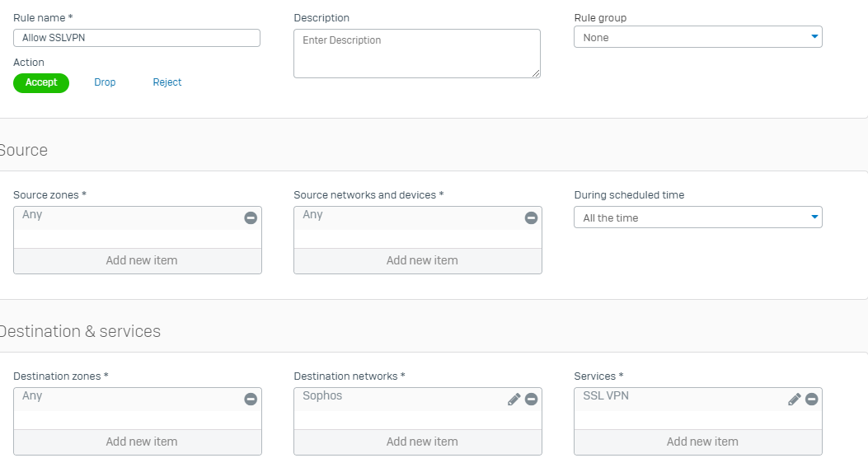Click the Rule name input field

(137, 38)
